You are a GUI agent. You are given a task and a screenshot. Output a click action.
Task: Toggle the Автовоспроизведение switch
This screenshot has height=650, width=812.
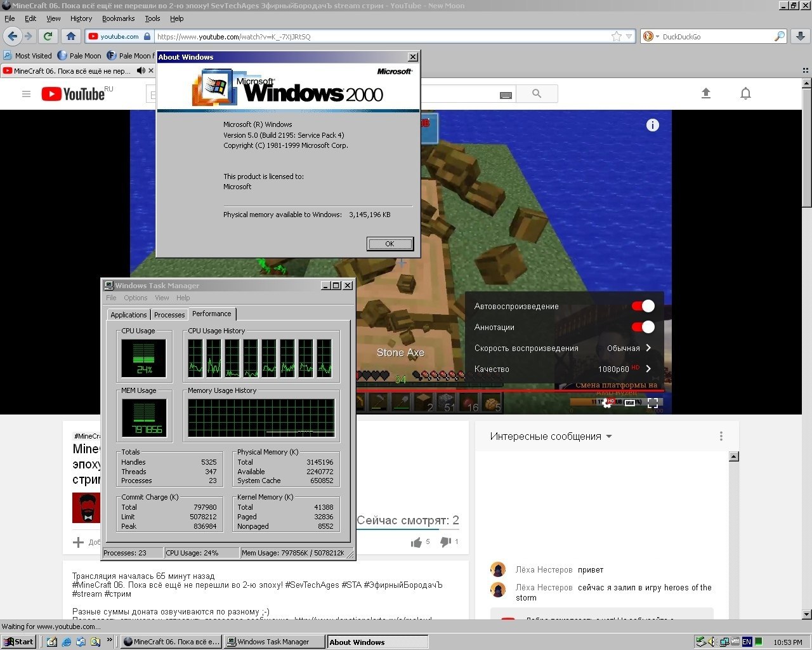click(643, 306)
